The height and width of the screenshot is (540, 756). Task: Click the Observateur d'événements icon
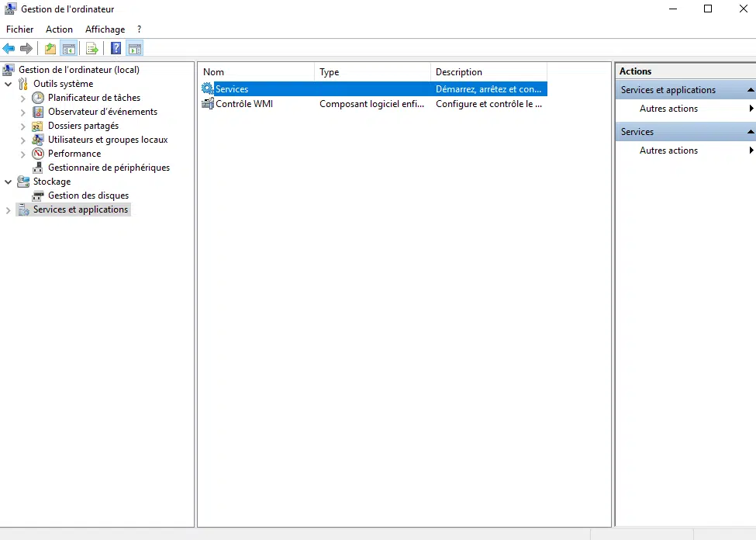click(x=38, y=112)
